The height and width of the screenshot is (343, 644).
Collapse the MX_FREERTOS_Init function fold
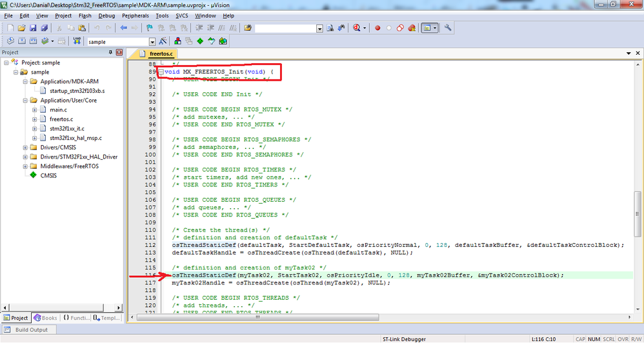pos(161,72)
